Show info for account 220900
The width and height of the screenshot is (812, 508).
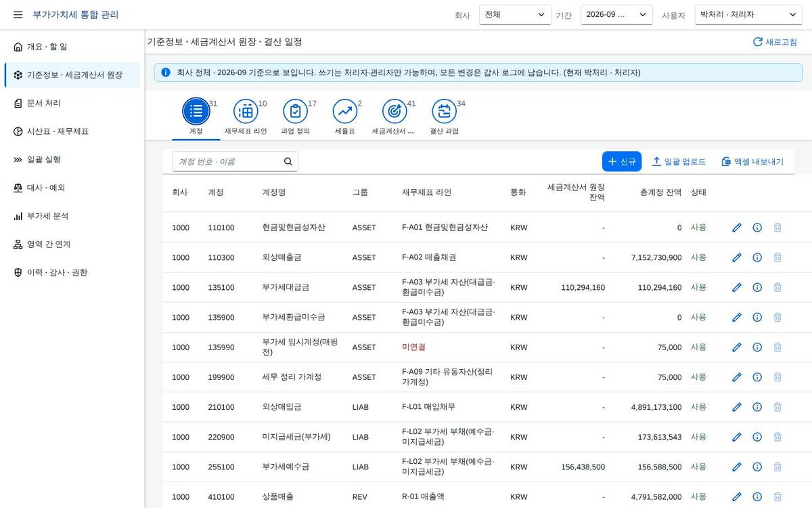tap(757, 437)
